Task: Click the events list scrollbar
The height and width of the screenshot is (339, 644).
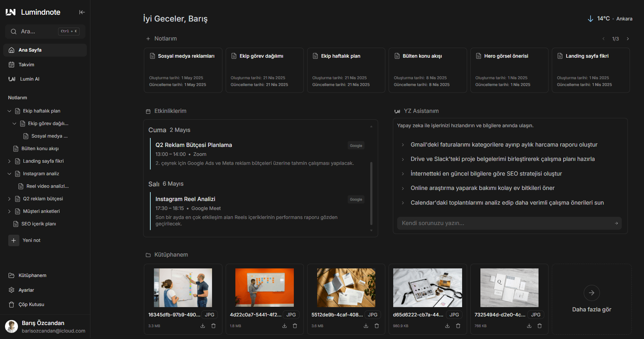Action: click(371, 194)
